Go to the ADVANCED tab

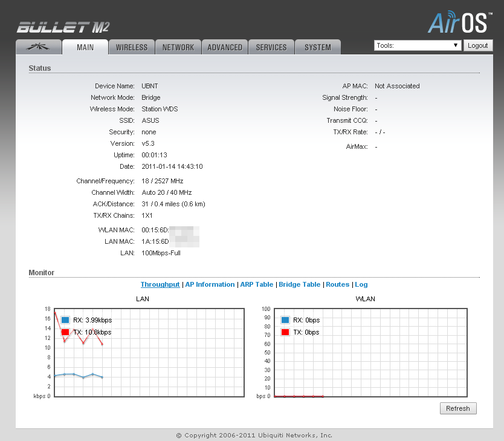click(225, 47)
